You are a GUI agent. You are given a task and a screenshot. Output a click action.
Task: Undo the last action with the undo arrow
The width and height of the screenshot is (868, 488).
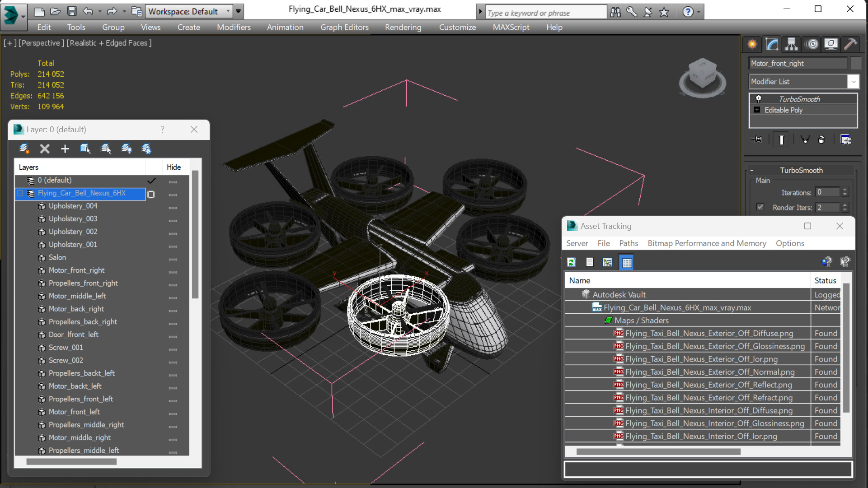pyautogui.click(x=88, y=11)
